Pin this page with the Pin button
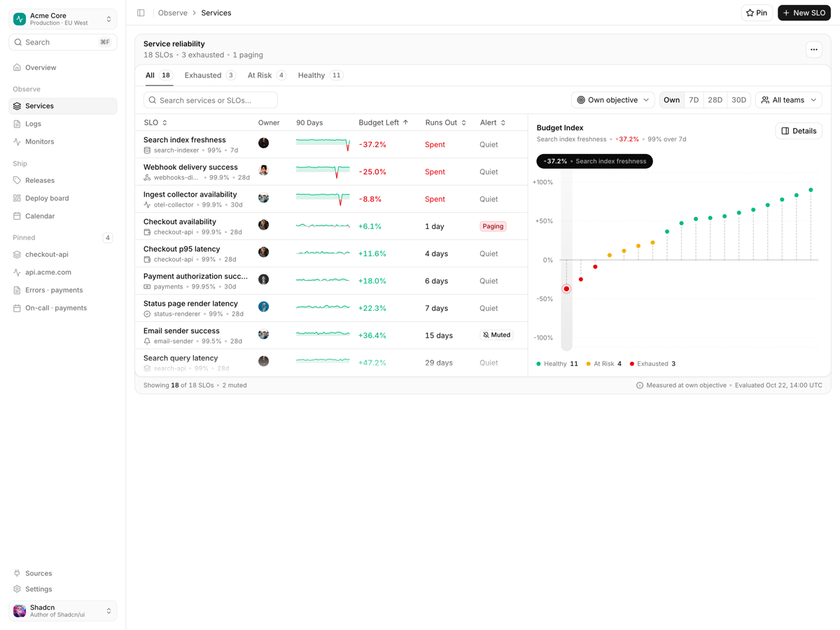This screenshot has height=630, width=840. [757, 13]
